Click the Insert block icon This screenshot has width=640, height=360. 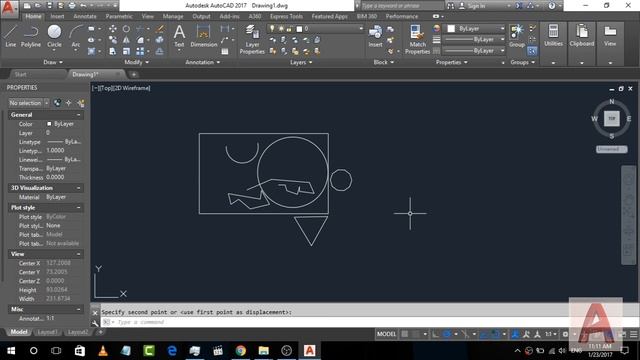(x=375, y=36)
